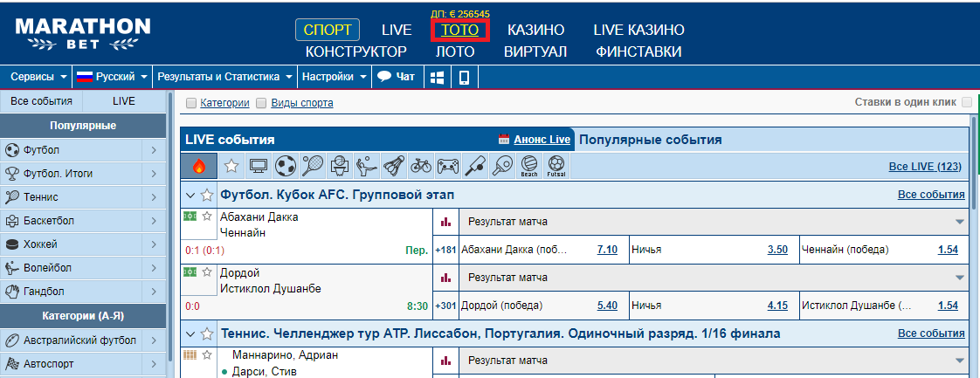The image size is (980, 378).
Task: Add Абахани Дакка match to favorites
Action: coord(207,216)
